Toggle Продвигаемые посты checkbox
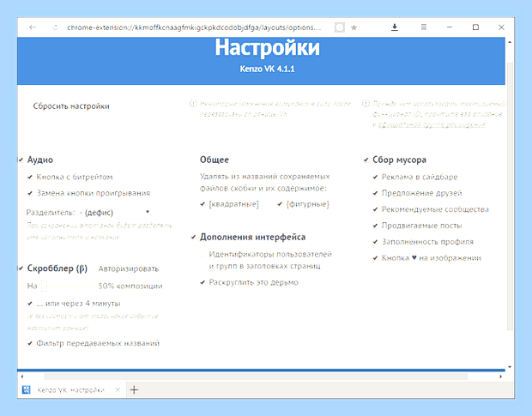Screen dimensions: 532x416 coord(375,226)
